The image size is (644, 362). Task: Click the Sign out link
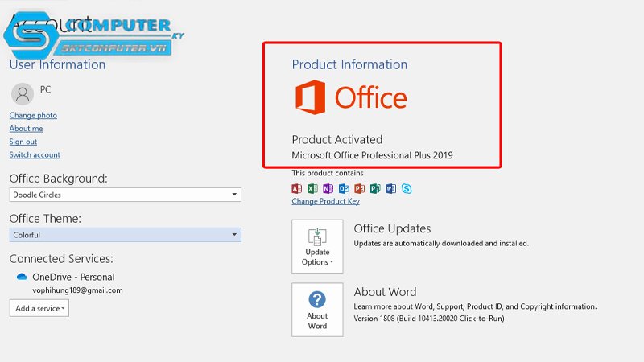click(23, 142)
